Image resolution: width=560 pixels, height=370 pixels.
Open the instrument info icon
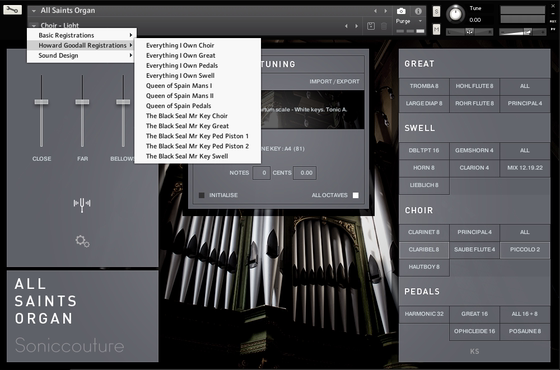point(418,11)
